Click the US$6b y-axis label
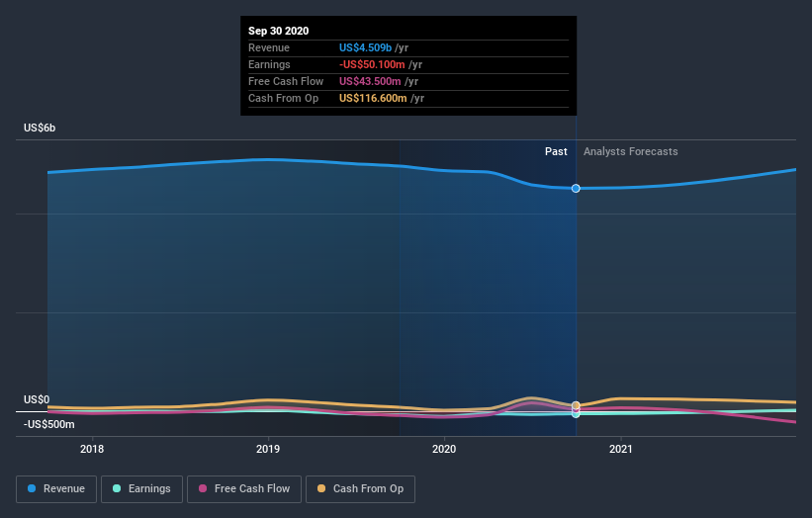Screen dimensions: 812x518 tap(40, 128)
